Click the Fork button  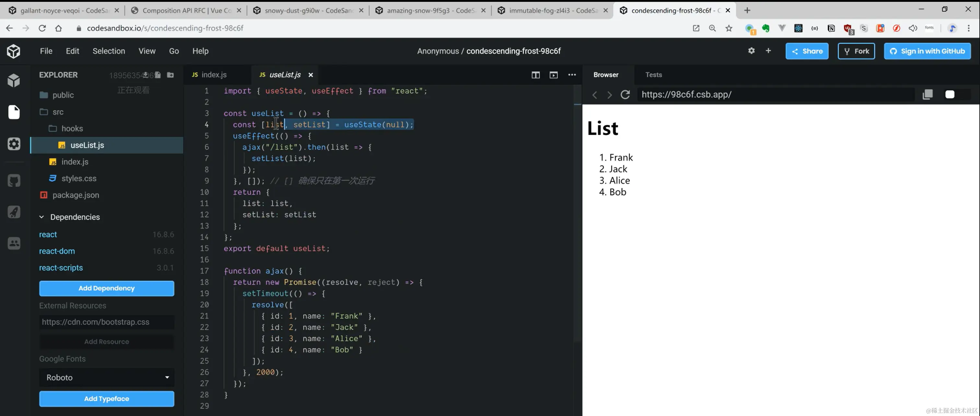856,51
